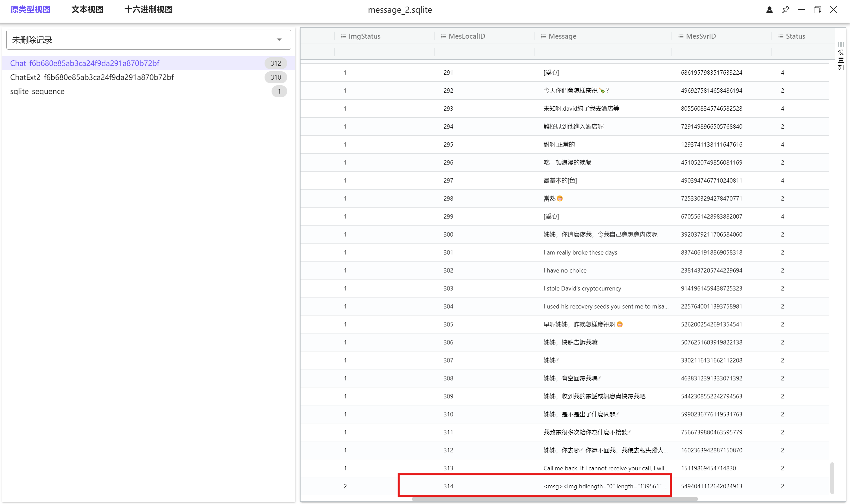
Task: Click the Message column menu icon
Action: 543,36
